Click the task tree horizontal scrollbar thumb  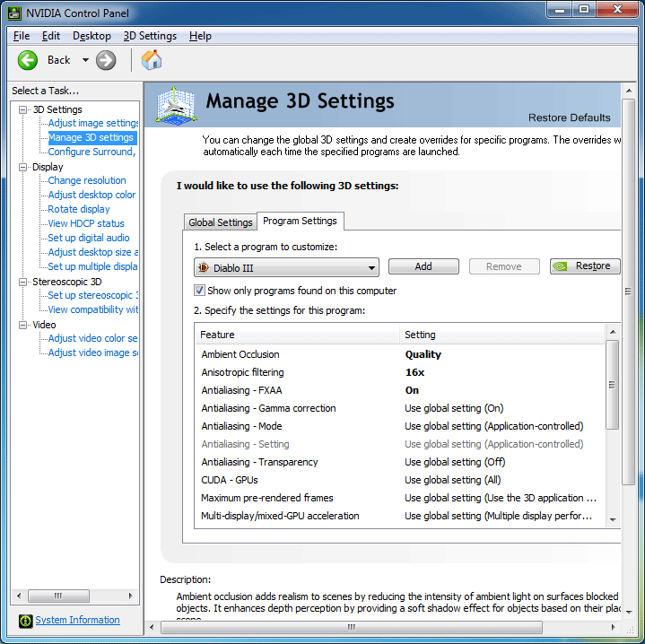pos(58,596)
